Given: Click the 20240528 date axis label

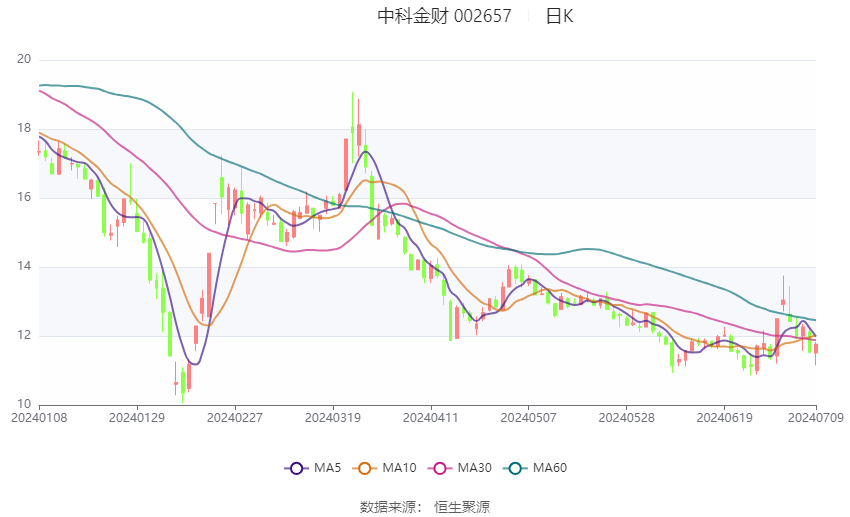Looking at the screenshot, I should (x=626, y=418).
